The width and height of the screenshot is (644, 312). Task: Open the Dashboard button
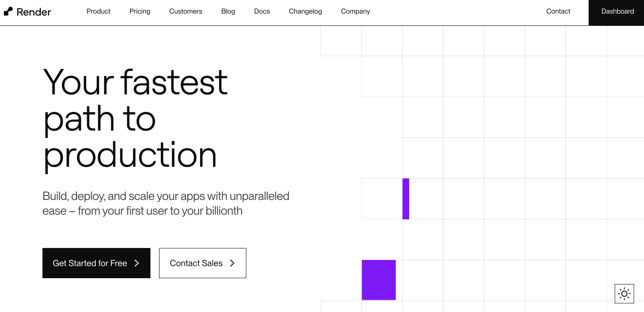pyautogui.click(x=617, y=11)
